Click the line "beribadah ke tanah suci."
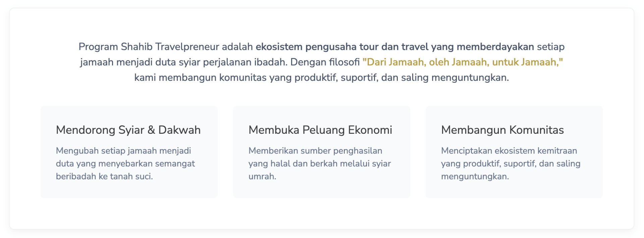Image resolution: width=644 pixels, height=238 pixels. pos(104,176)
